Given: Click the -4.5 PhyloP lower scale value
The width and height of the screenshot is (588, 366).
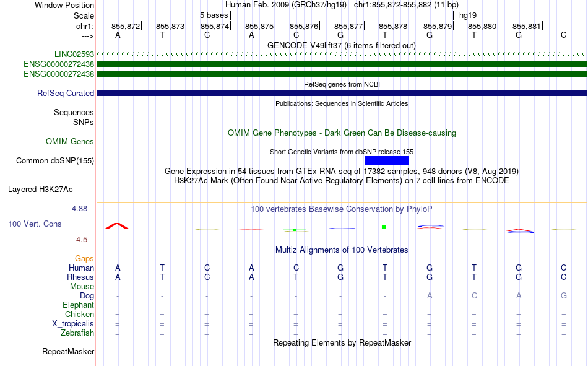Looking at the screenshot, I should pos(80,240).
